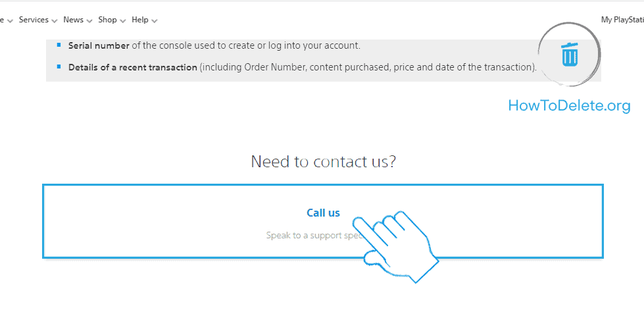Open the Services menu
This screenshot has height=316, width=644.
pos(34,20)
